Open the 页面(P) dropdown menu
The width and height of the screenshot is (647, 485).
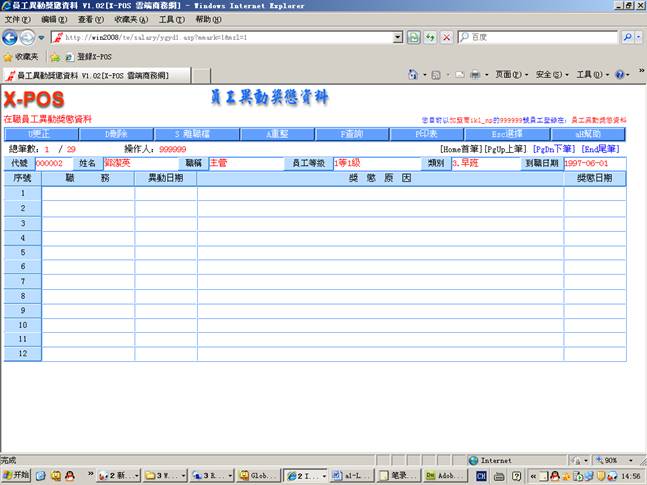click(x=511, y=75)
